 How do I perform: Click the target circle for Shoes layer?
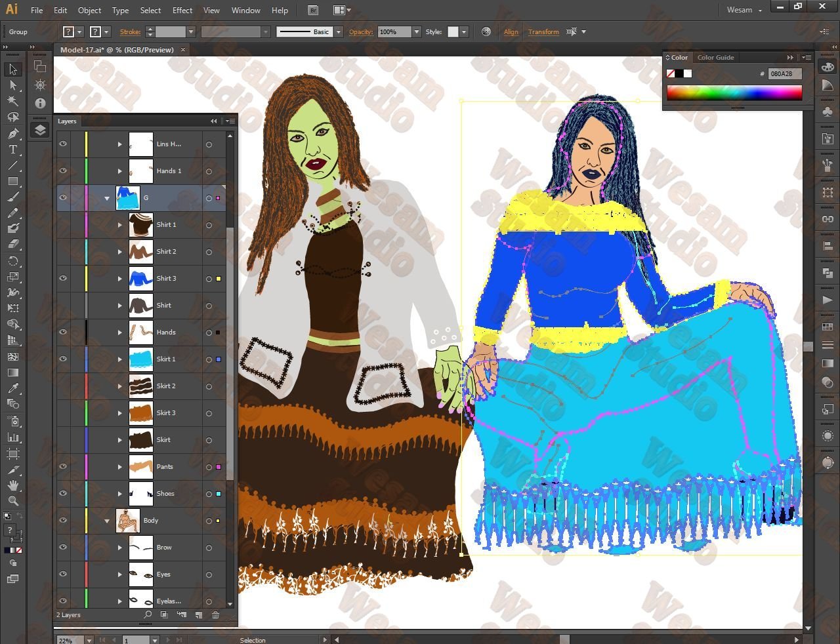pos(209,494)
